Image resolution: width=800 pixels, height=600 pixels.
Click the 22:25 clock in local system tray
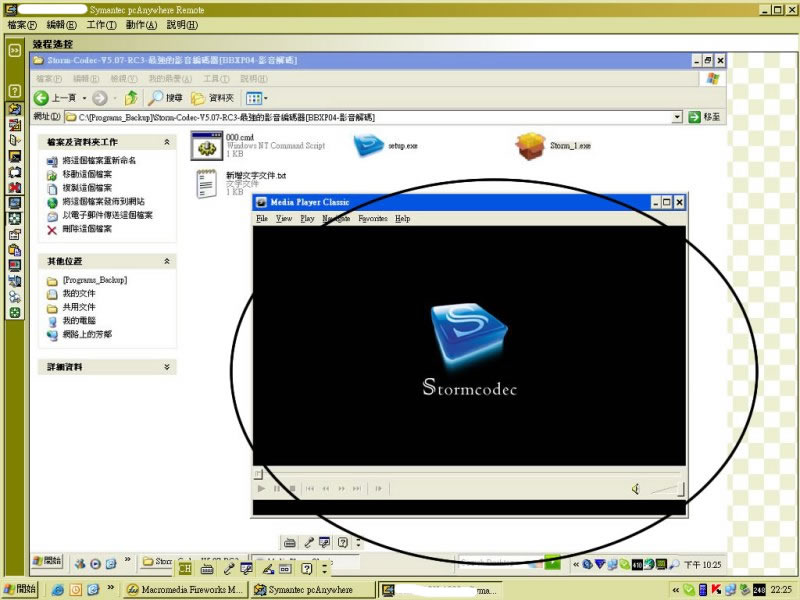click(781, 589)
